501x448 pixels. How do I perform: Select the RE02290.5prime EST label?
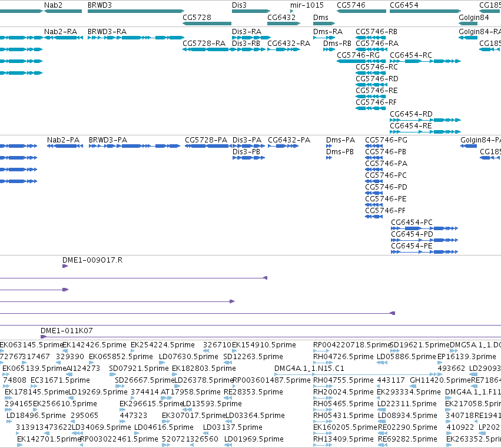point(407,427)
